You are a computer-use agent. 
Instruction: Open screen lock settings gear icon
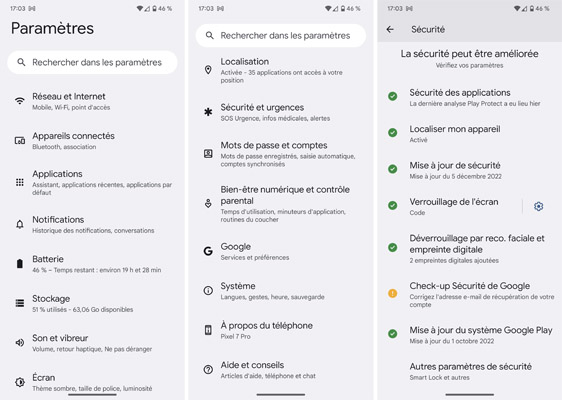click(x=538, y=206)
